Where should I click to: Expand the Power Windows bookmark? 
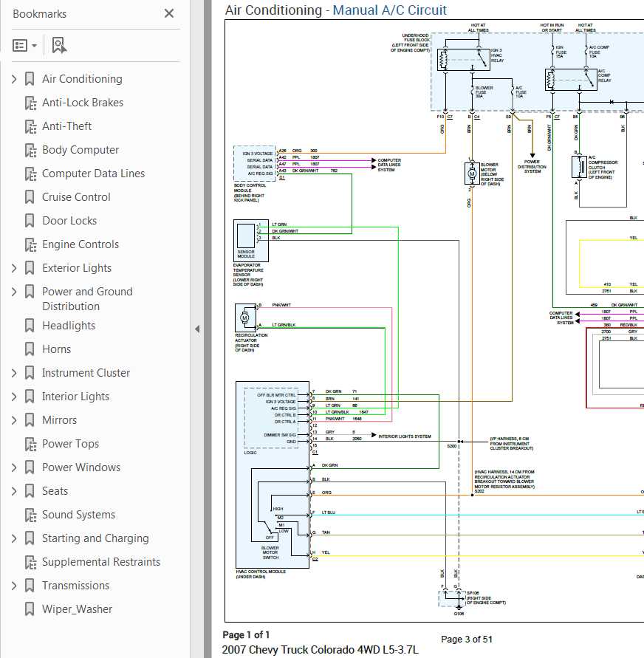click(x=14, y=467)
